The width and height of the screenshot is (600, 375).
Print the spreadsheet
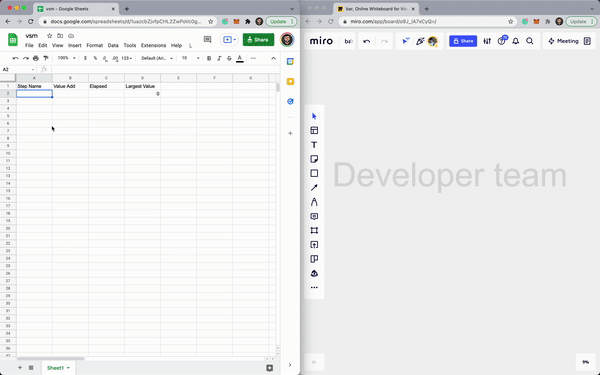pos(36,58)
